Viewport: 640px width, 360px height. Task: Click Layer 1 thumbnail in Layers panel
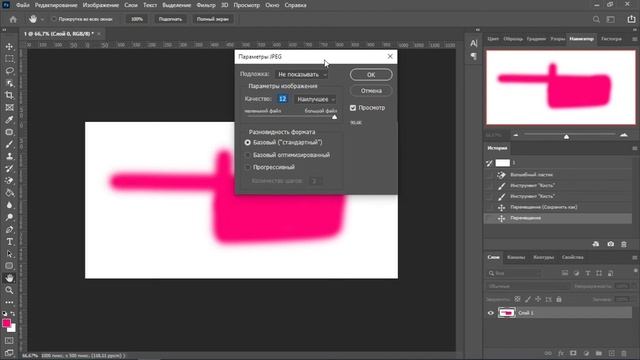(507, 313)
